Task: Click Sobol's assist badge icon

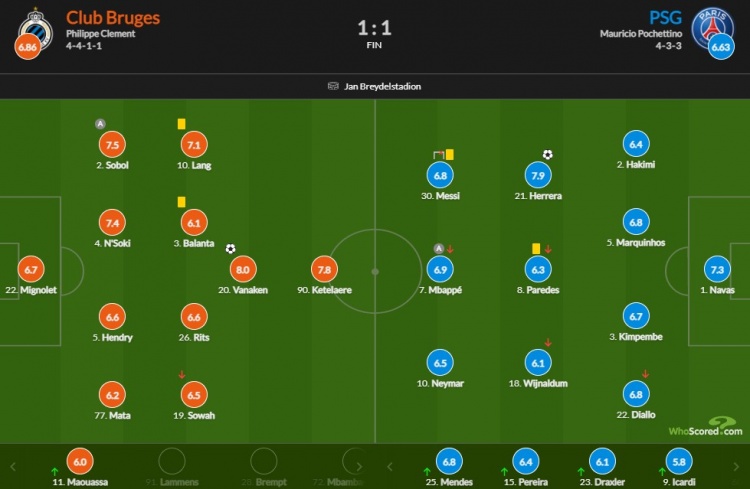Action: (x=100, y=124)
